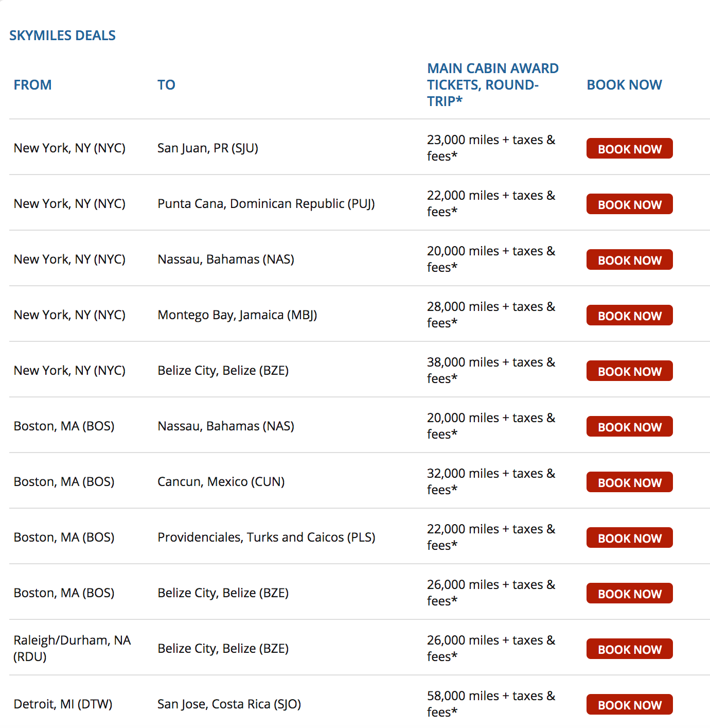
Task: Click Providenciales, Turks and Caicos destination text
Action: click(x=266, y=538)
